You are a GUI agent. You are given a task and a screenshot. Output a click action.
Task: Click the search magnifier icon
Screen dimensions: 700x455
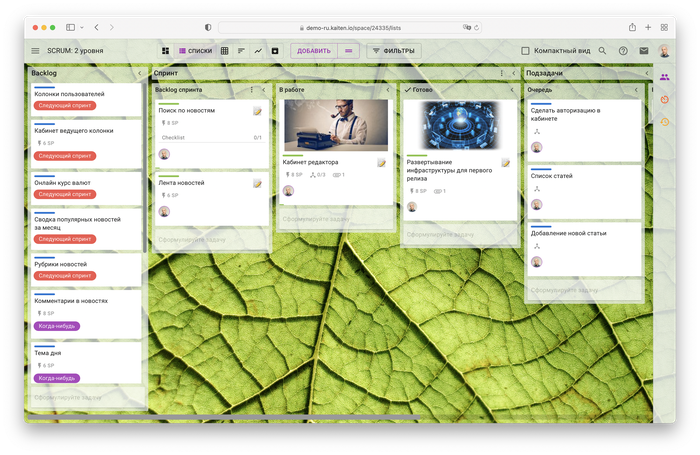tap(602, 50)
